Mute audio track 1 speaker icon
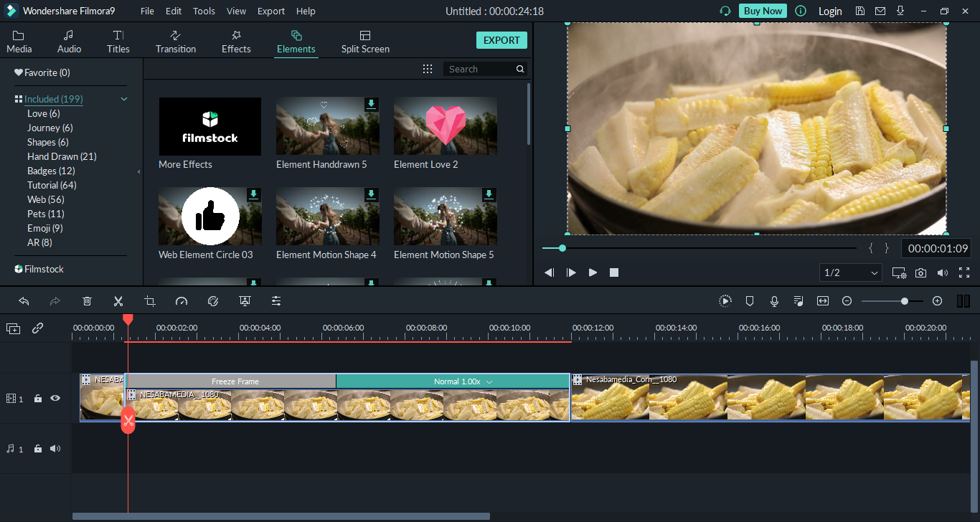 [x=55, y=449]
